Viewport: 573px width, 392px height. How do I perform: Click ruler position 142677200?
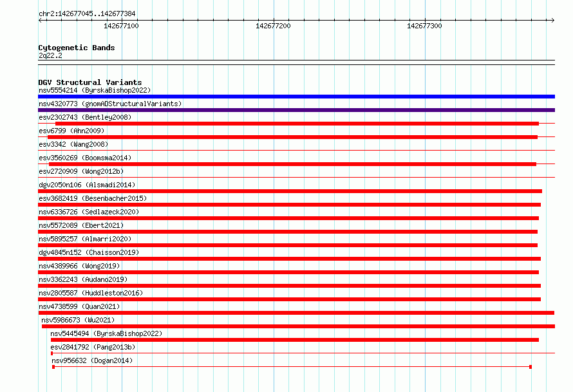273,26
